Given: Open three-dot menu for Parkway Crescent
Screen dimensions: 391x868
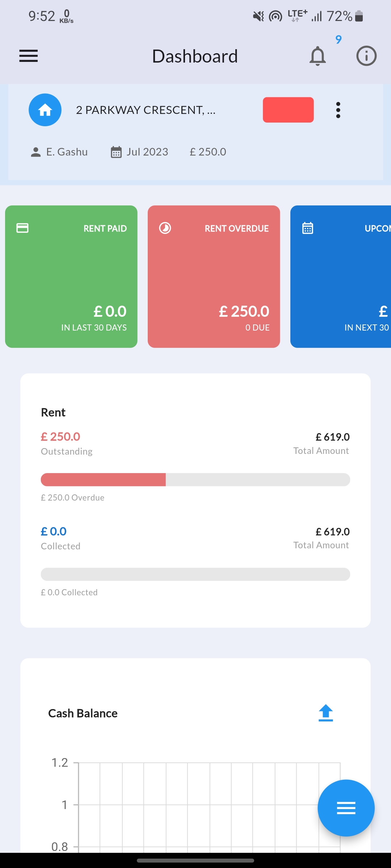Looking at the screenshot, I should pyautogui.click(x=338, y=110).
